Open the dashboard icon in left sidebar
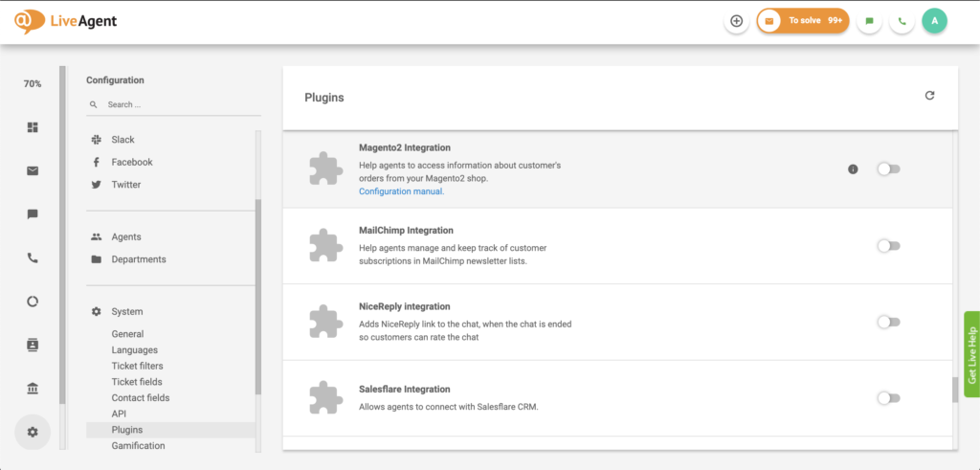This screenshot has height=470, width=980. (33, 127)
